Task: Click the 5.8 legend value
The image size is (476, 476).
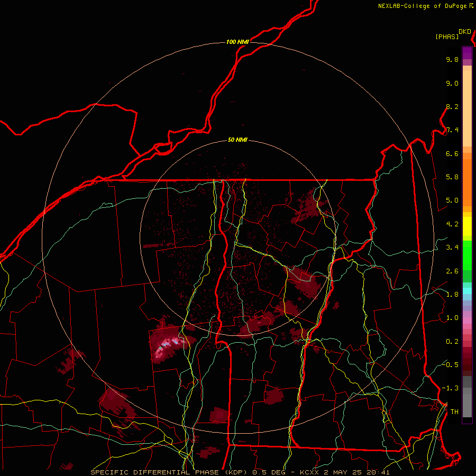Action: (x=452, y=177)
